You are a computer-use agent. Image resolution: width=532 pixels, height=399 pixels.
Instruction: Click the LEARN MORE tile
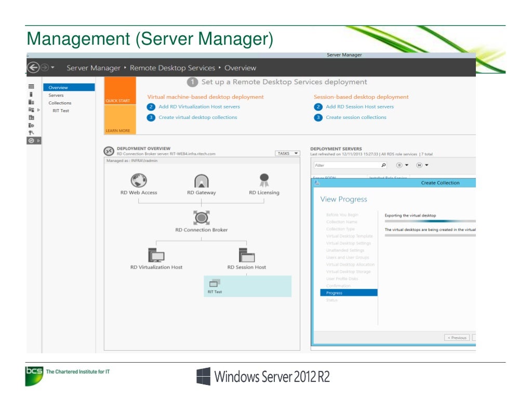tap(120, 120)
